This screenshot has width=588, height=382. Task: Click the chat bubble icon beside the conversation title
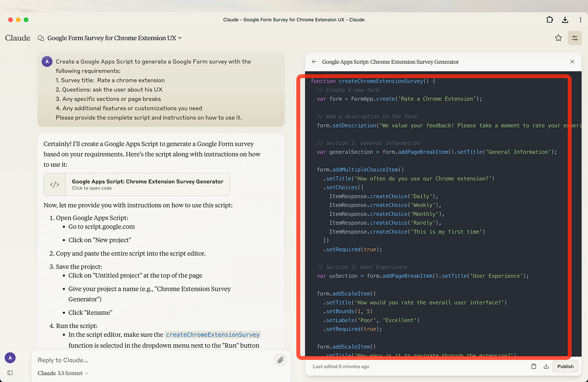click(41, 38)
